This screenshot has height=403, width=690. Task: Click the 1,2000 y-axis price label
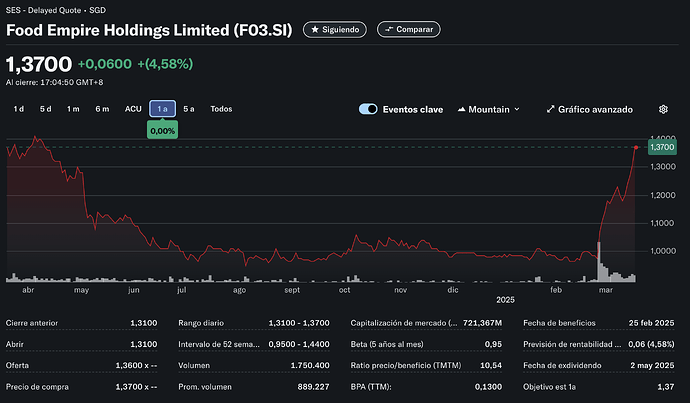point(663,195)
